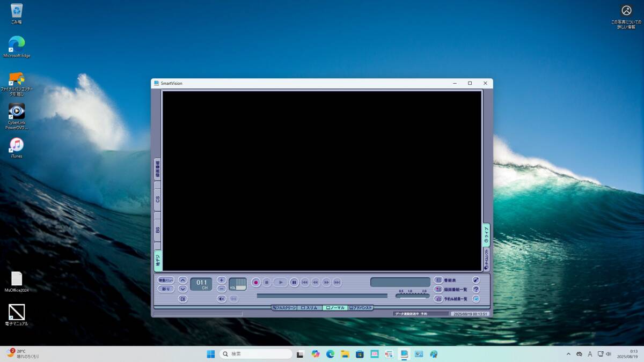Open the 番組表 program guide
Image resolution: width=644 pixels, height=362 pixels.
tap(445, 280)
